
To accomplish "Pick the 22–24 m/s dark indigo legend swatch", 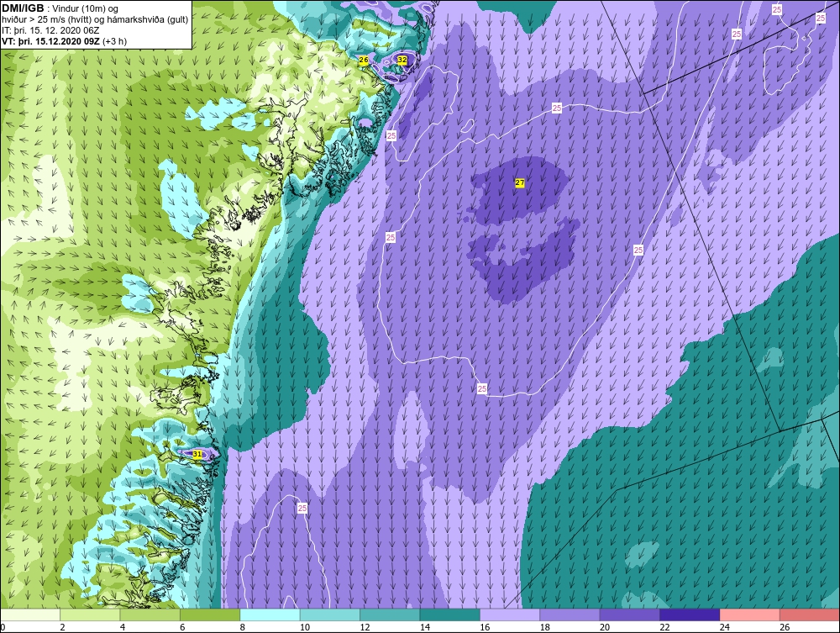I will tap(690, 615).
